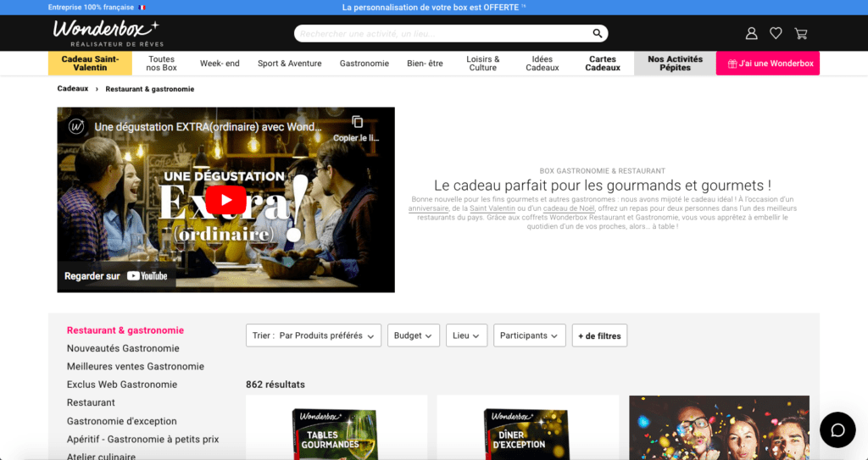Open the Participants filter dropdown
The width and height of the screenshot is (868, 460).
pos(530,335)
